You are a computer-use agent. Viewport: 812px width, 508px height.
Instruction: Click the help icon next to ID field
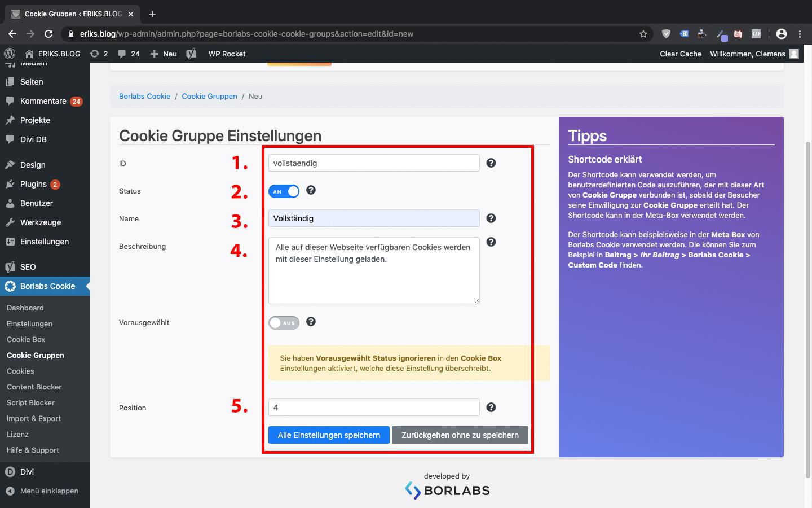tap(491, 163)
